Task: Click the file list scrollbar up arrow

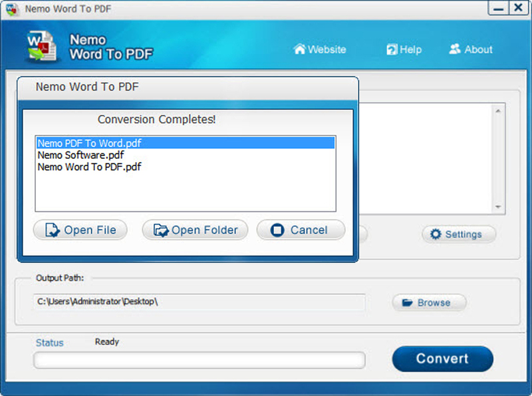Action: click(x=497, y=111)
